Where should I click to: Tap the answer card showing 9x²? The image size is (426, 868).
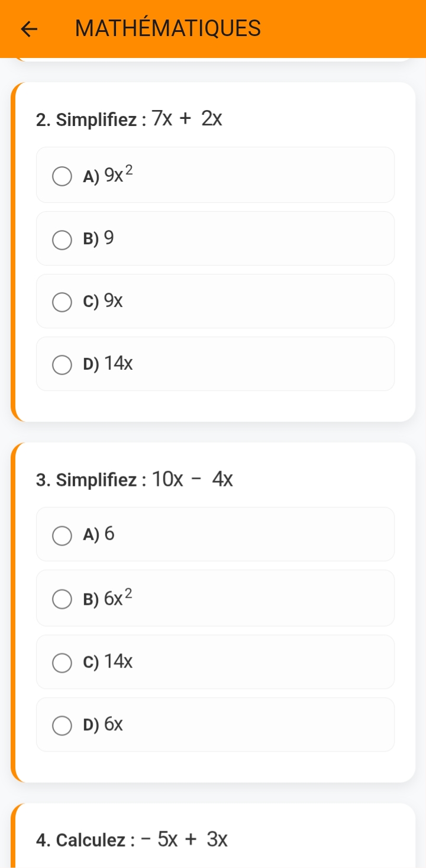[x=215, y=175]
